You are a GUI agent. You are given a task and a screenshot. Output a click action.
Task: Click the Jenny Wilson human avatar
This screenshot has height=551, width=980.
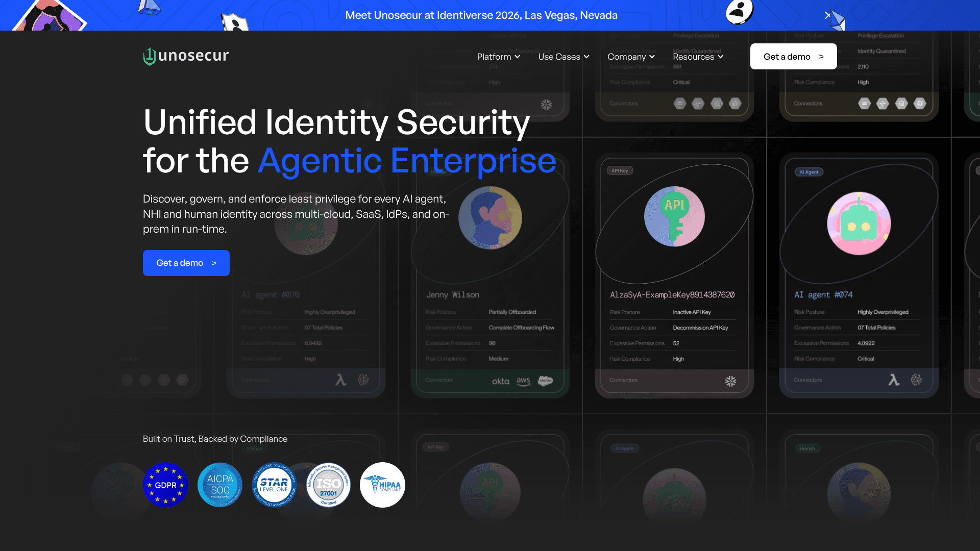click(x=490, y=218)
